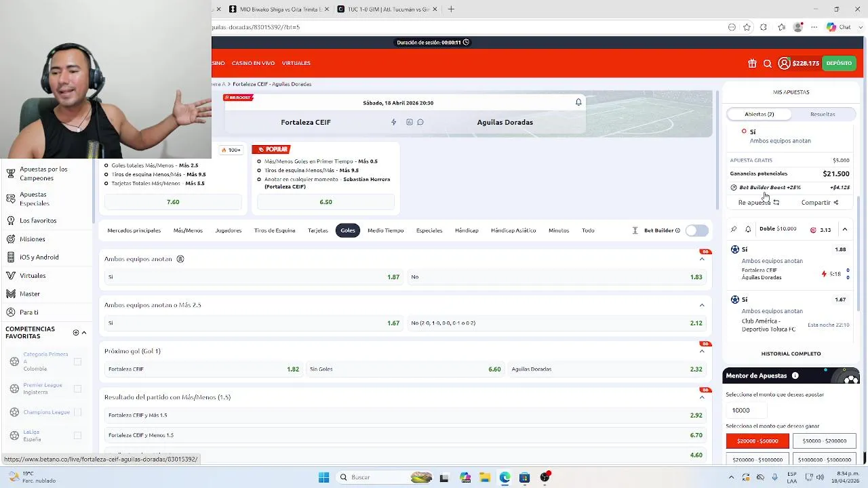Open the match statistics icon
This screenshot has height=488, width=868.
(x=410, y=122)
